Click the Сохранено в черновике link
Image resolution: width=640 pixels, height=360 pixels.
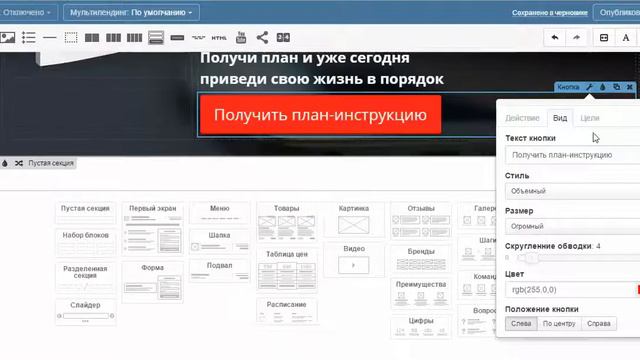pos(550,13)
